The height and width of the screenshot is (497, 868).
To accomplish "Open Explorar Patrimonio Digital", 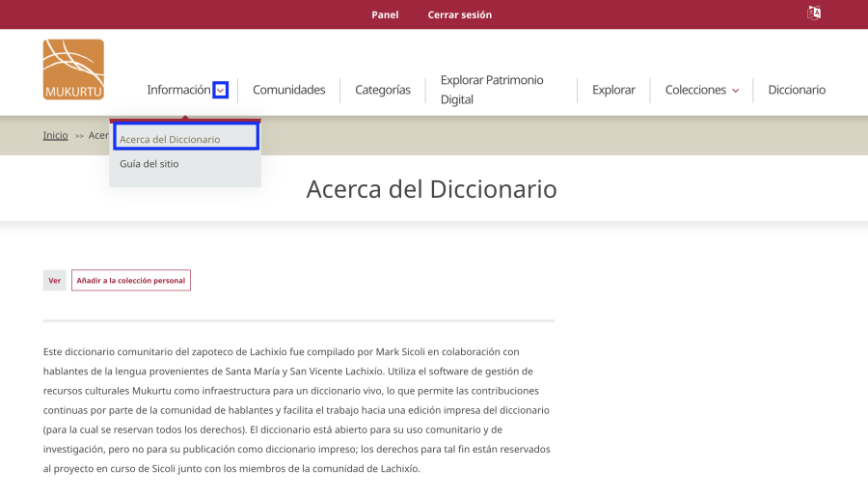I will 492,90.
